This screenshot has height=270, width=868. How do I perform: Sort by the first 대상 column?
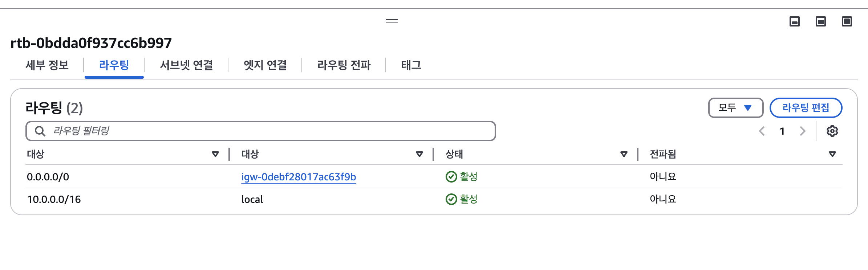[x=215, y=154]
